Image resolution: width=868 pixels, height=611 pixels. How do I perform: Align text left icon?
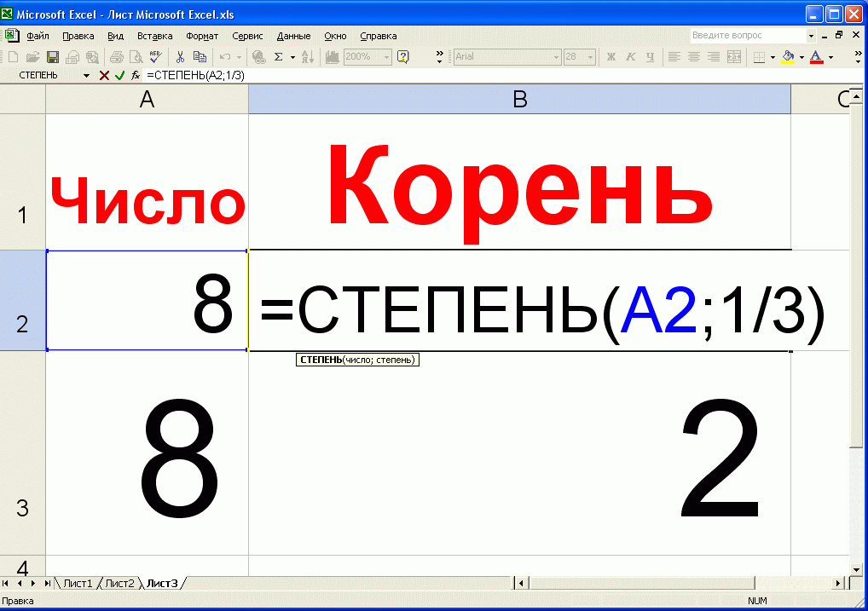(674, 56)
